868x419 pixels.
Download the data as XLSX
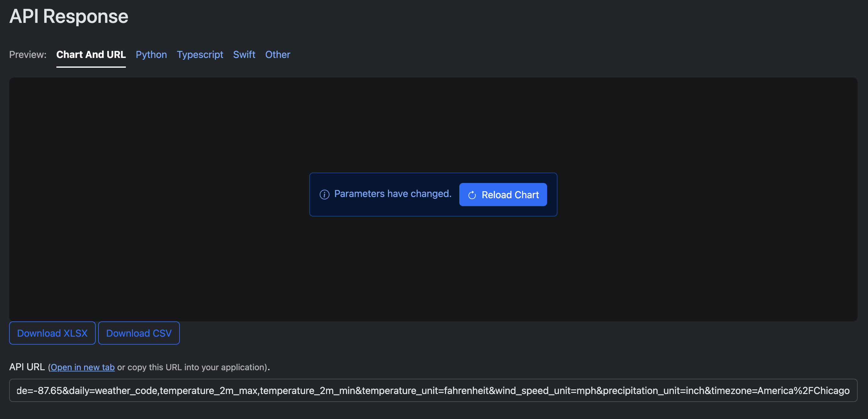point(52,333)
